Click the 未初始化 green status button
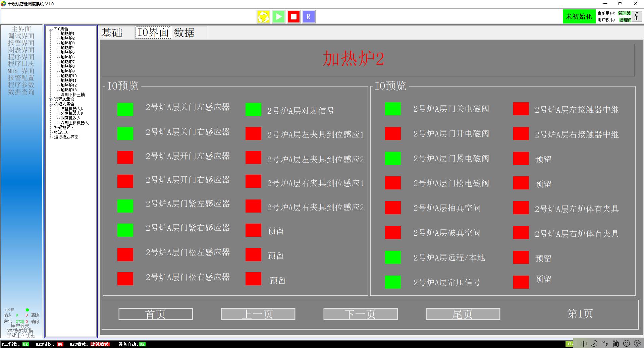The height and width of the screenshot is (348, 644). click(579, 16)
